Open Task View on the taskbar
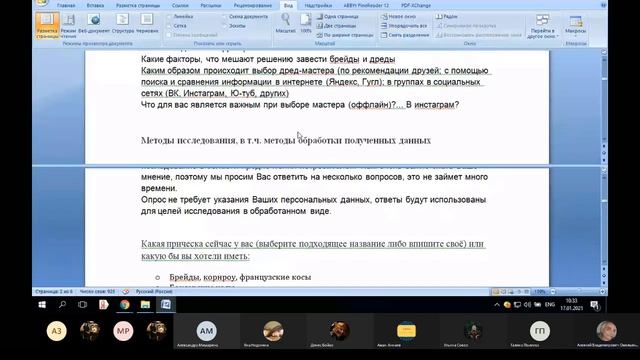 click(82, 304)
